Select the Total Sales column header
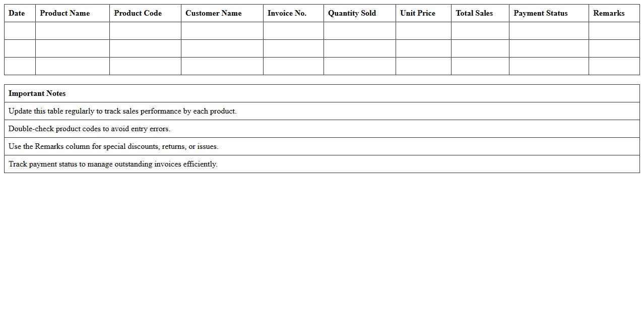Screen dimensions: 644x328 [474, 13]
